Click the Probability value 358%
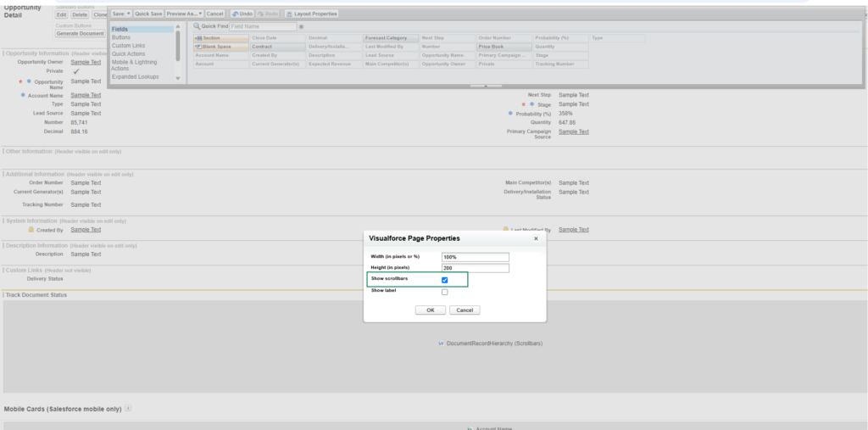 (x=565, y=114)
